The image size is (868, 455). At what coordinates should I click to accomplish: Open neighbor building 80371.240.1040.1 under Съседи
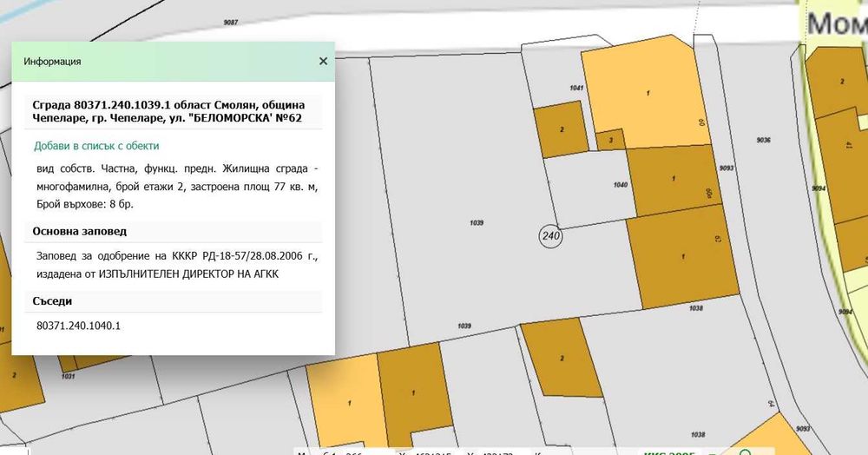coord(78,326)
